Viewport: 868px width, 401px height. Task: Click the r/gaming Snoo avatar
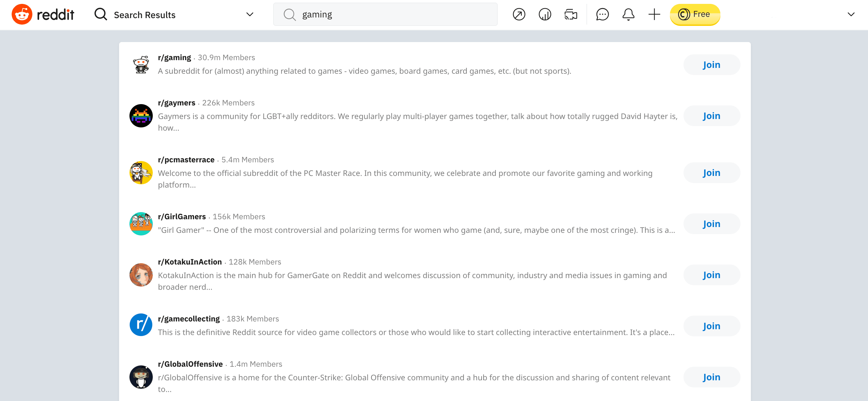coord(141,65)
